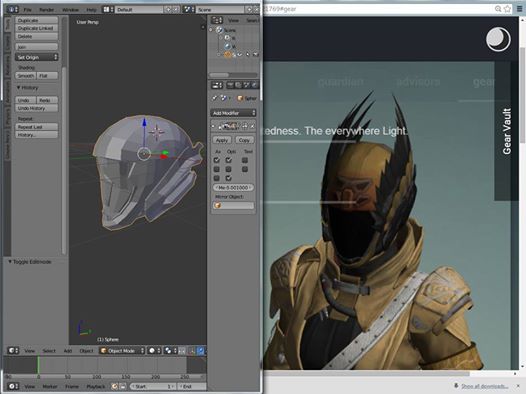Click the Mirror Object input field
526x394 pixels.
(233, 205)
